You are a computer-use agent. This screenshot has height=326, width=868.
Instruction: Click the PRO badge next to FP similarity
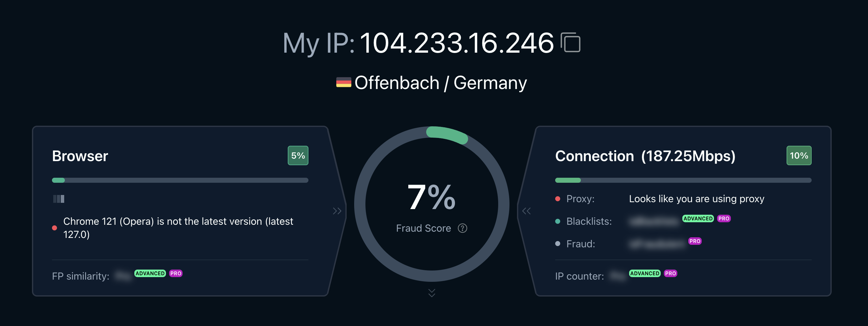176,273
